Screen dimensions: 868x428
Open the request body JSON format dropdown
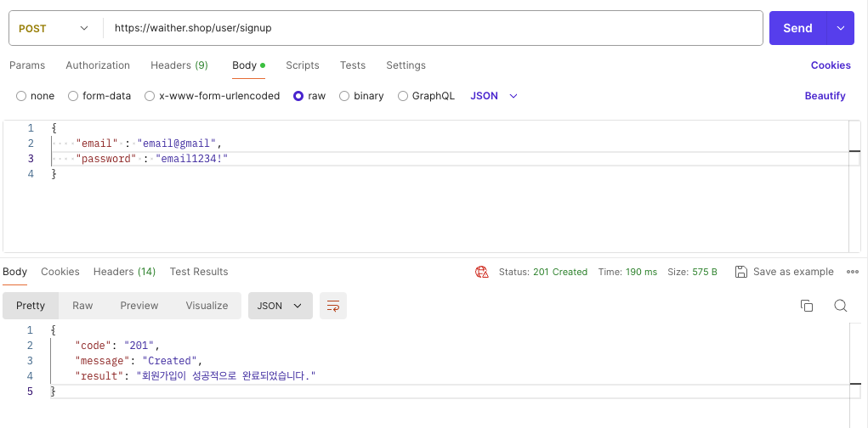point(494,96)
